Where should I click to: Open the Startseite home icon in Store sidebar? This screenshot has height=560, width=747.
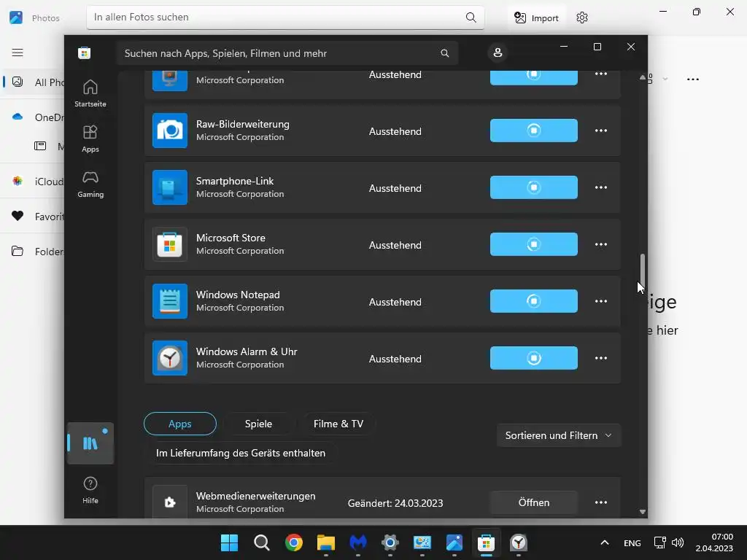tap(90, 93)
